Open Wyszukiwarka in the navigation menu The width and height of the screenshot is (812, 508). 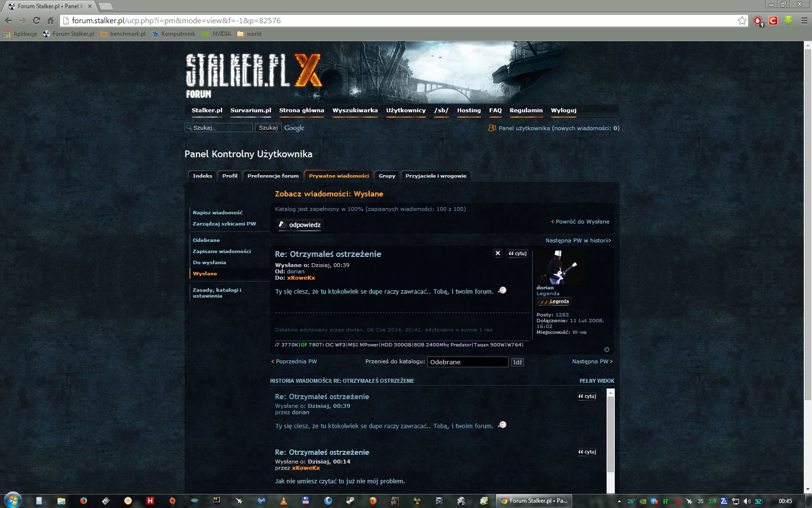tap(355, 110)
